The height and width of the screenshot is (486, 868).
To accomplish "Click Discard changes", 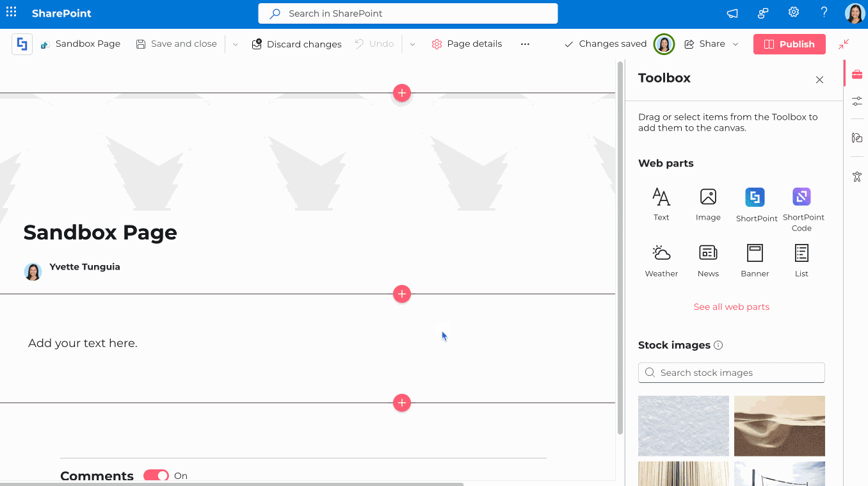I will 297,44.
